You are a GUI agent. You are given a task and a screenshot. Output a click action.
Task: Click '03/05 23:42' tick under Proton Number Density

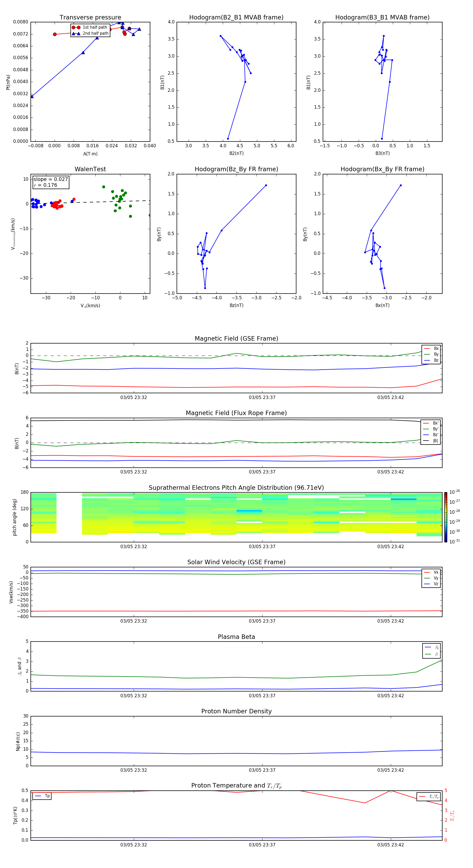pyautogui.click(x=390, y=770)
